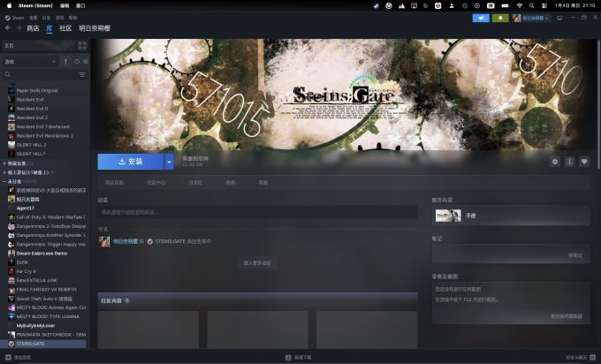Click the ready-to-play filter icon
Viewport: 601px width, 364px height.
(x=86, y=61)
